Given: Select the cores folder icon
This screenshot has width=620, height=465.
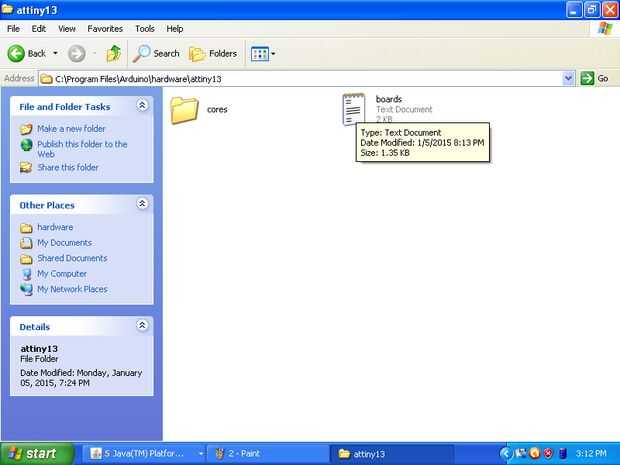Looking at the screenshot, I should click(184, 110).
